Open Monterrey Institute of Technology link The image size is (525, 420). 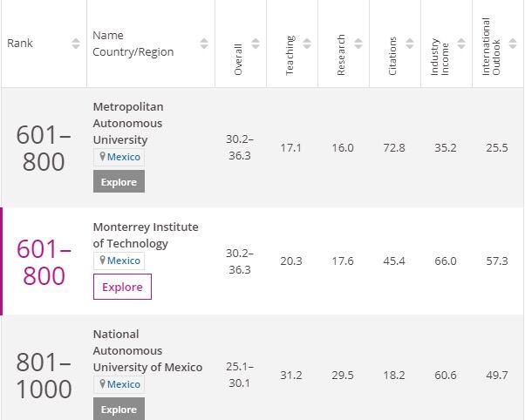(x=145, y=235)
